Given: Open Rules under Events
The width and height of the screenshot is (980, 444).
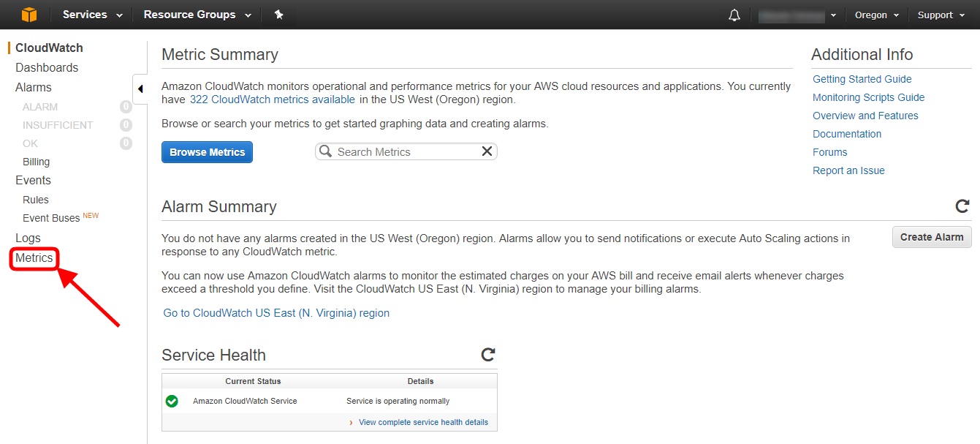Looking at the screenshot, I should click(36, 200).
